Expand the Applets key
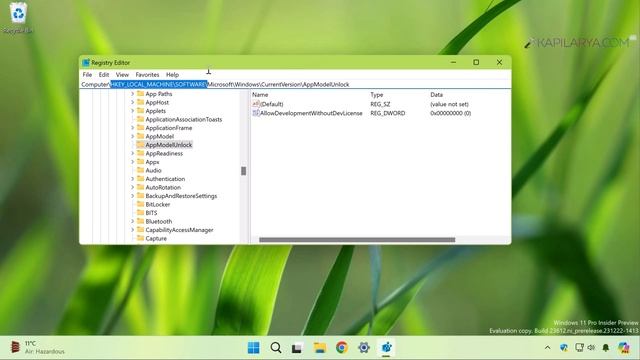The height and width of the screenshot is (360, 640). pyautogui.click(x=133, y=111)
